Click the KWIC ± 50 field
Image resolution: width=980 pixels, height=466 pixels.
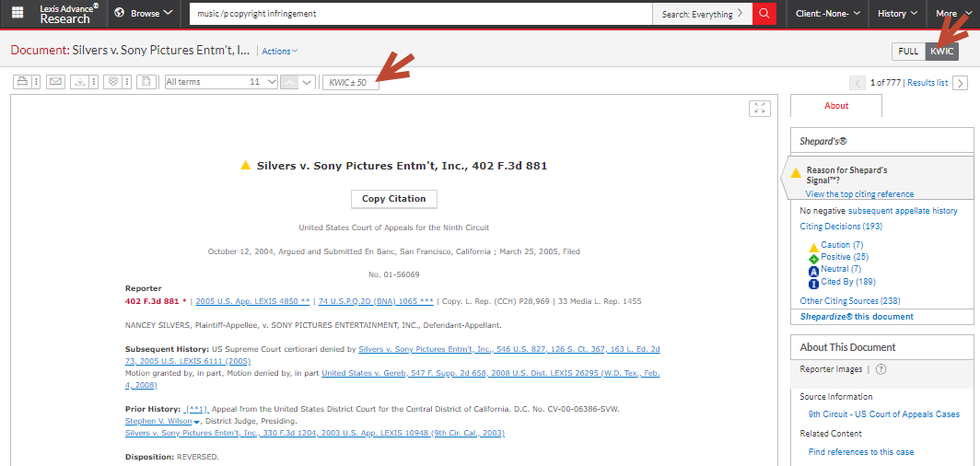(x=351, y=82)
